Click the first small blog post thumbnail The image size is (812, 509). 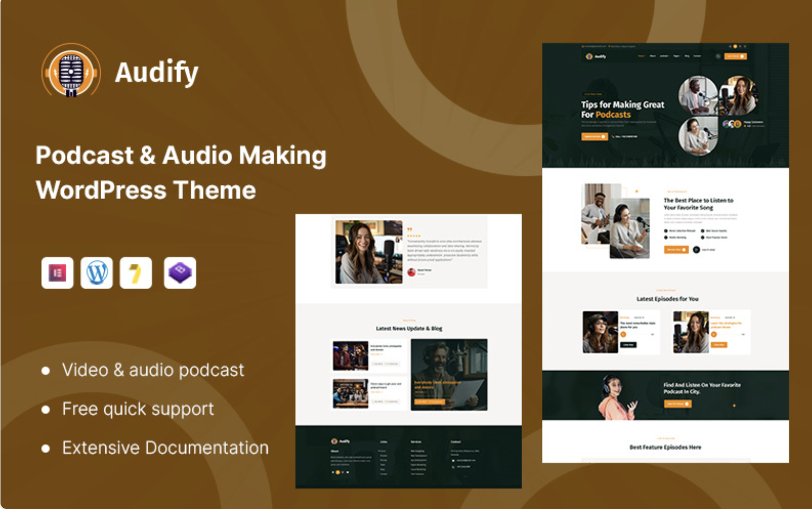[x=351, y=356]
